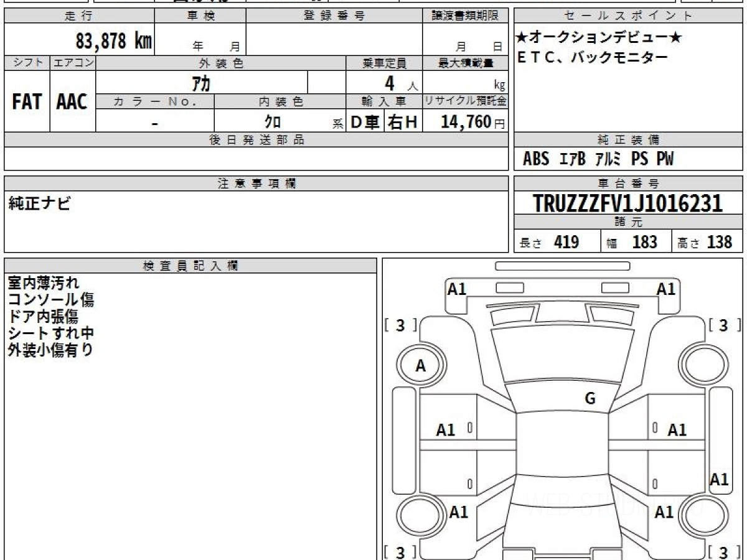The width and height of the screenshot is (747, 560).
Task: Select the セールスポイント header
Action: (x=629, y=16)
